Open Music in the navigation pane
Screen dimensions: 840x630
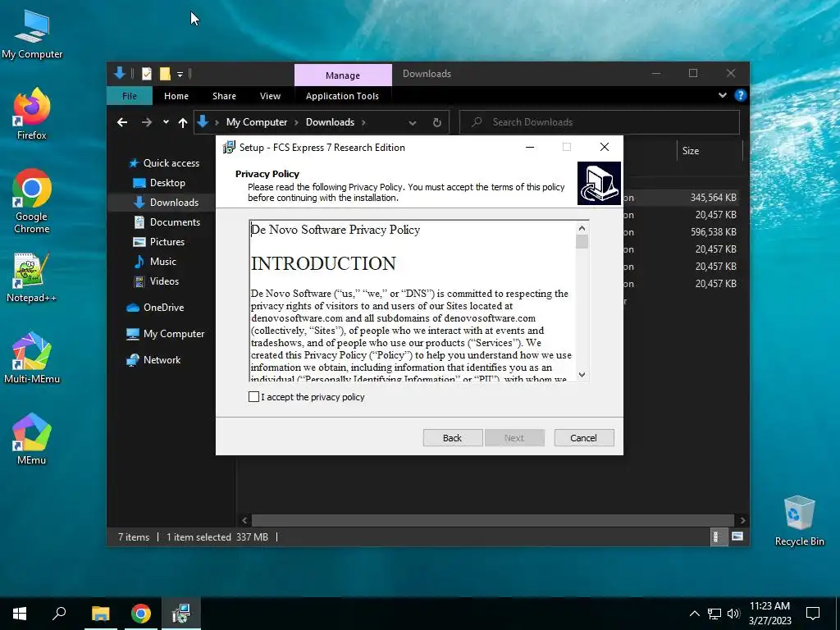tap(154, 262)
